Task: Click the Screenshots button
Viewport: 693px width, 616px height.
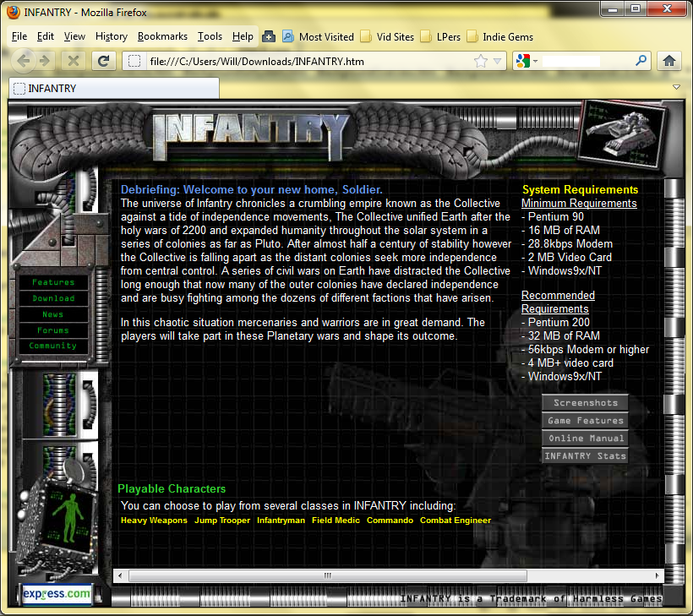Action: click(x=585, y=403)
